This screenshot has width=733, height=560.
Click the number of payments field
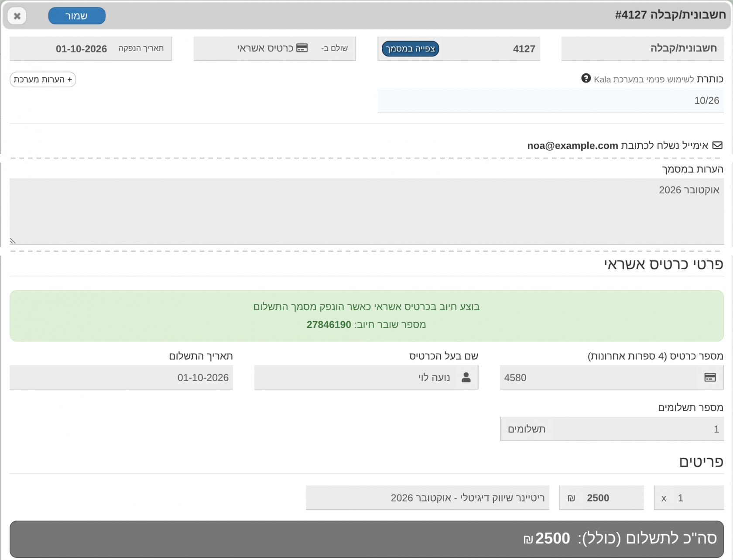(612, 429)
